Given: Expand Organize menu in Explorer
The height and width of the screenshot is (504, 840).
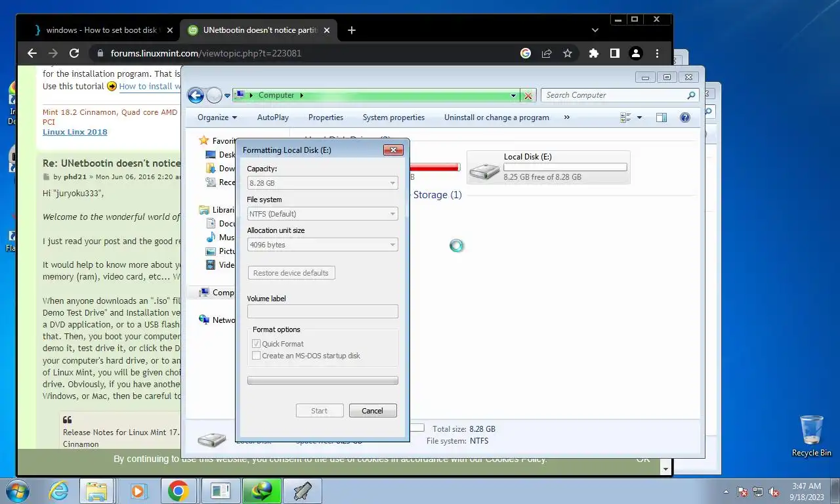Looking at the screenshot, I should (x=217, y=117).
